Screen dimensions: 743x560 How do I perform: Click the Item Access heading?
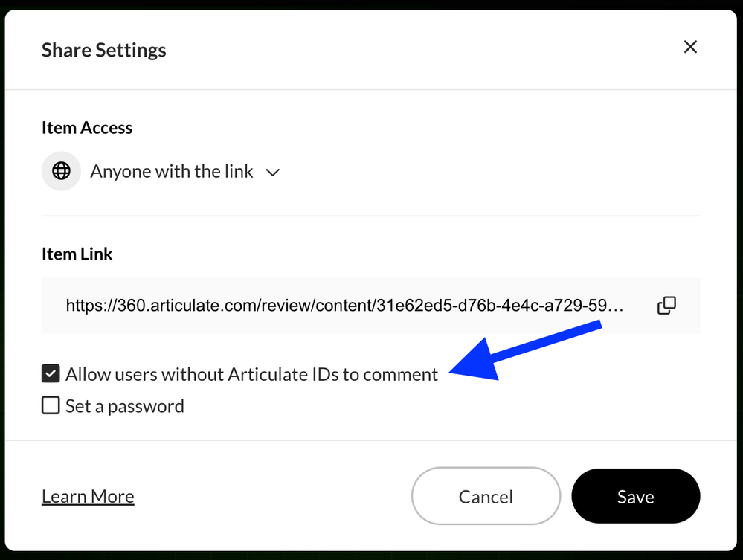[x=87, y=128]
